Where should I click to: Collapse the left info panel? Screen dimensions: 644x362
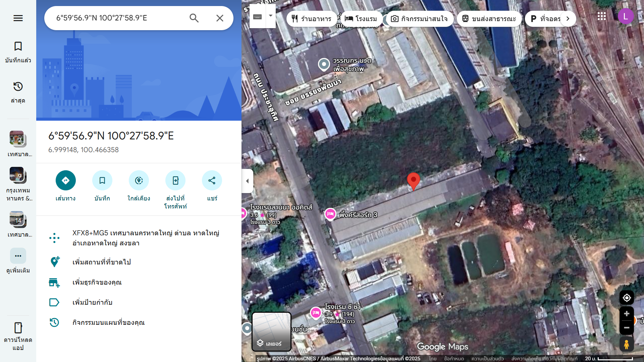(x=248, y=181)
